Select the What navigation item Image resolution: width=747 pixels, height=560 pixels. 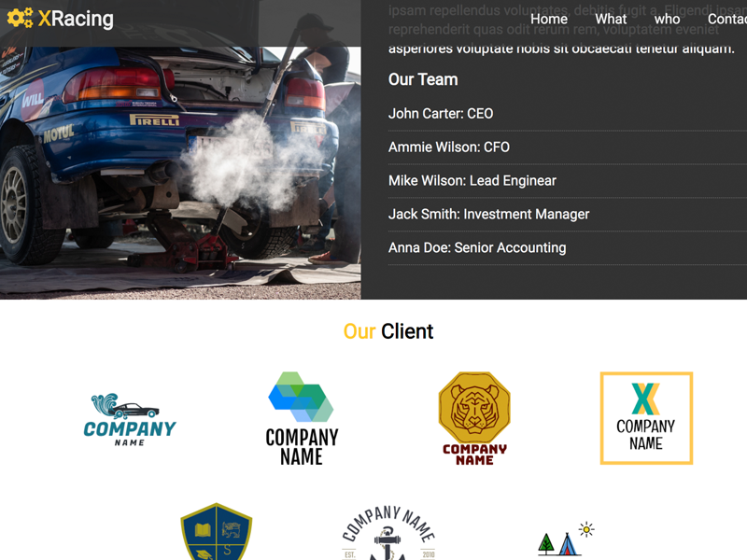611,19
